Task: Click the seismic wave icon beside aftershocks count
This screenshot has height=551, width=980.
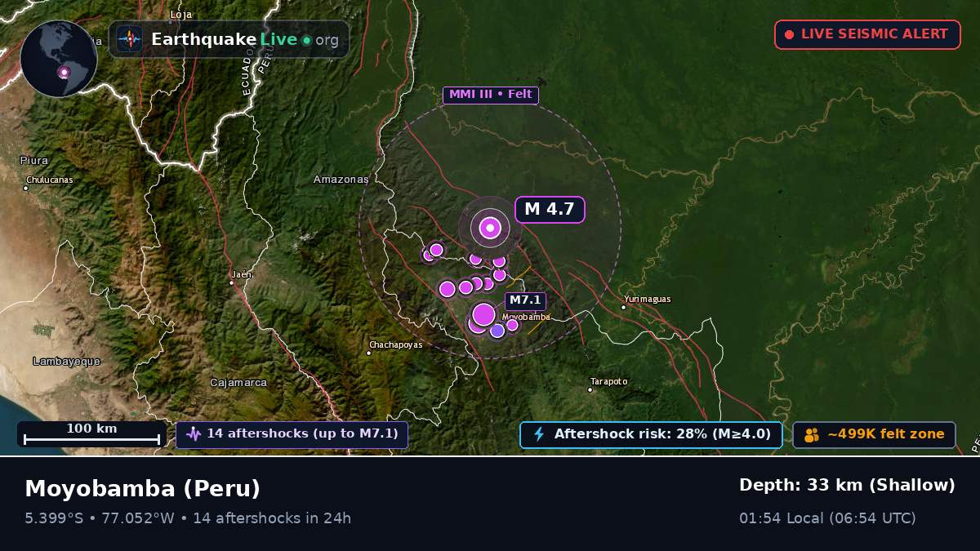Action: click(x=194, y=434)
